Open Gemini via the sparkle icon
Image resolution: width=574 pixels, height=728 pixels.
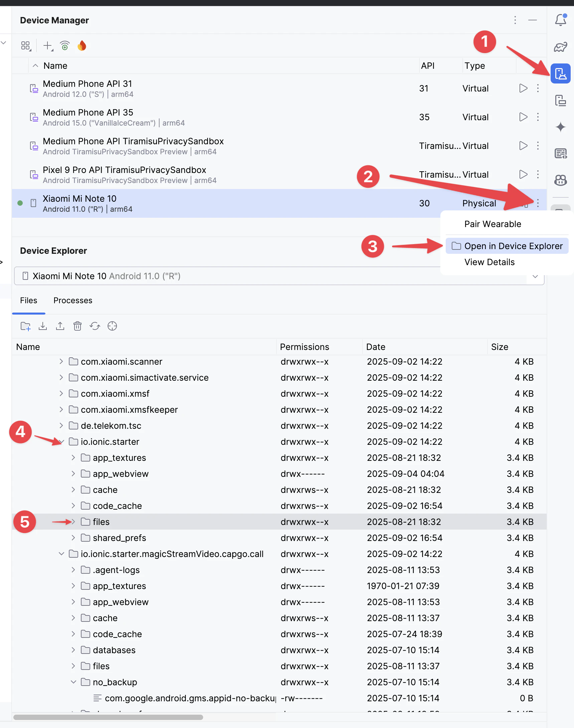point(561,127)
